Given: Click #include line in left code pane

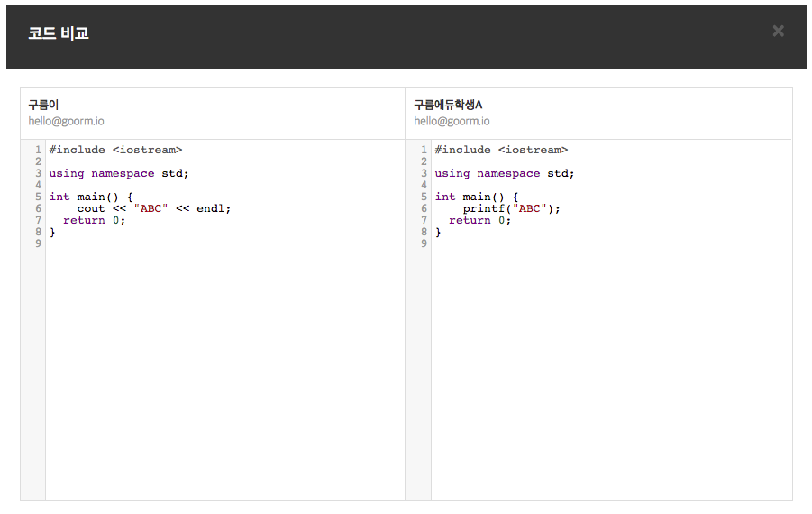Looking at the screenshot, I should point(115,150).
